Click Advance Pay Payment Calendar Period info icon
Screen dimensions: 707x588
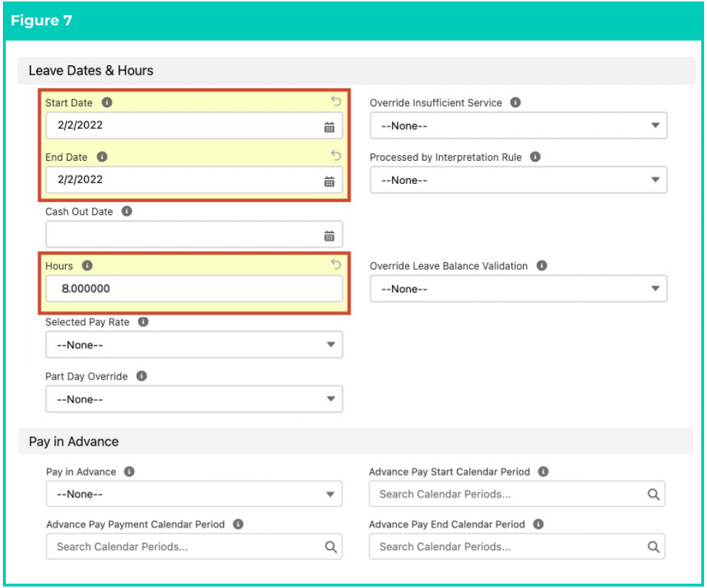tap(238, 524)
